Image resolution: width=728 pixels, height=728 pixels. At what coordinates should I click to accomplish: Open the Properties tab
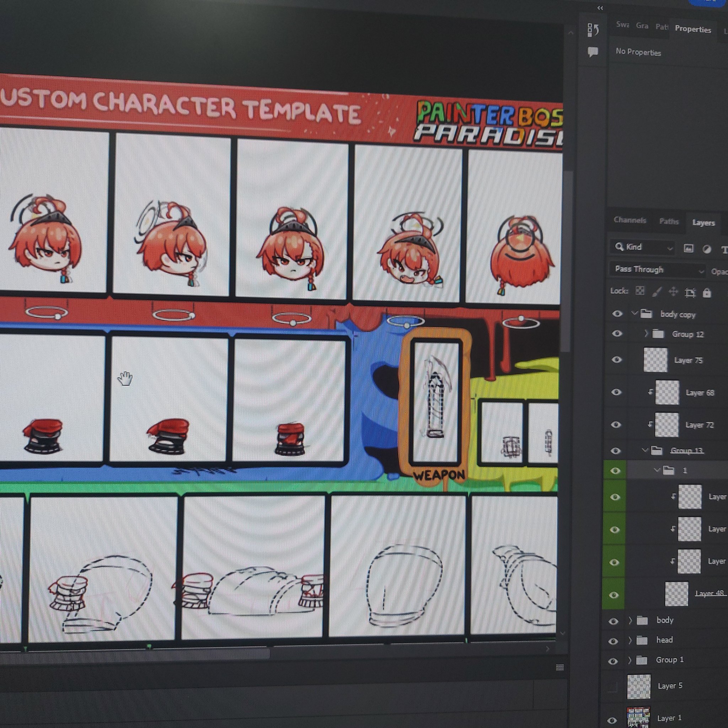pyautogui.click(x=693, y=29)
